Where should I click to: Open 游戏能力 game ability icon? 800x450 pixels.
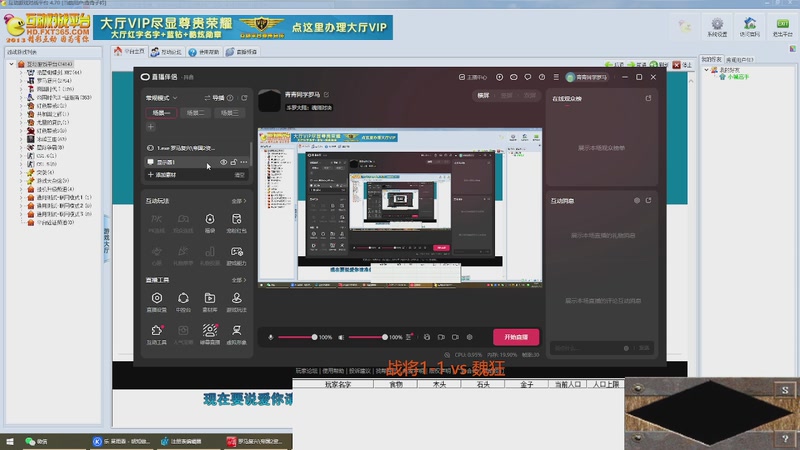coord(236,256)
